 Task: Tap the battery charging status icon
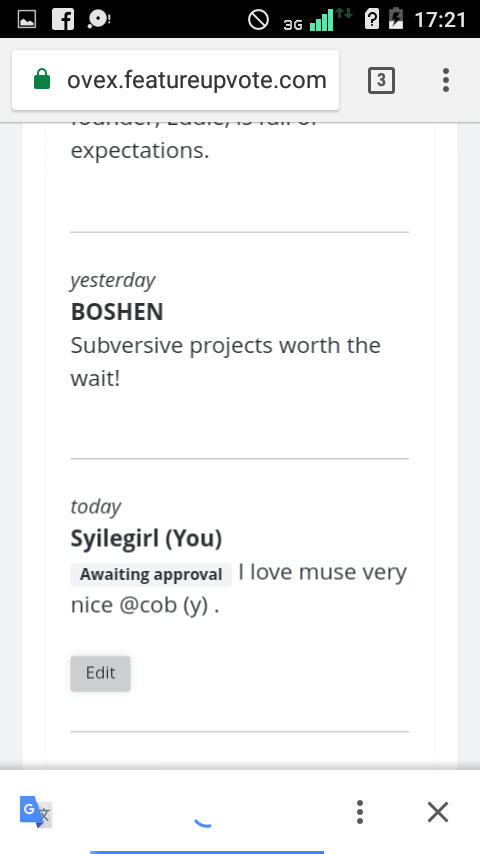396,19
